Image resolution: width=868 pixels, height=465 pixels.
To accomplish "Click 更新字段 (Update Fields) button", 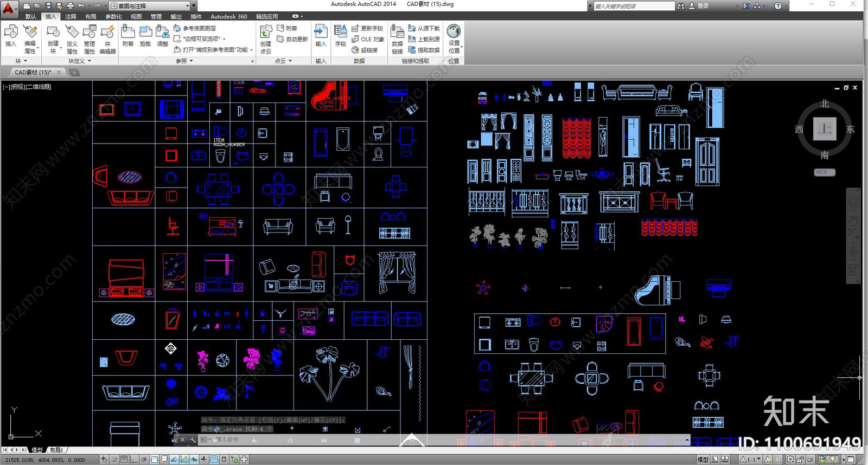I will (x=367, y=28).
